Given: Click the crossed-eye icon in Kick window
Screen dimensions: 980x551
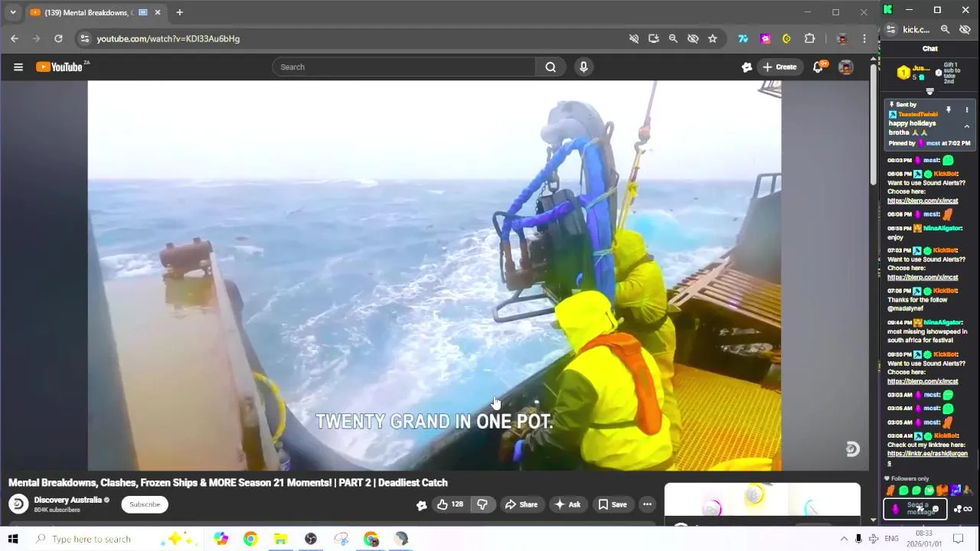Looking at the screenshot, I should click(x=965, y=30).
